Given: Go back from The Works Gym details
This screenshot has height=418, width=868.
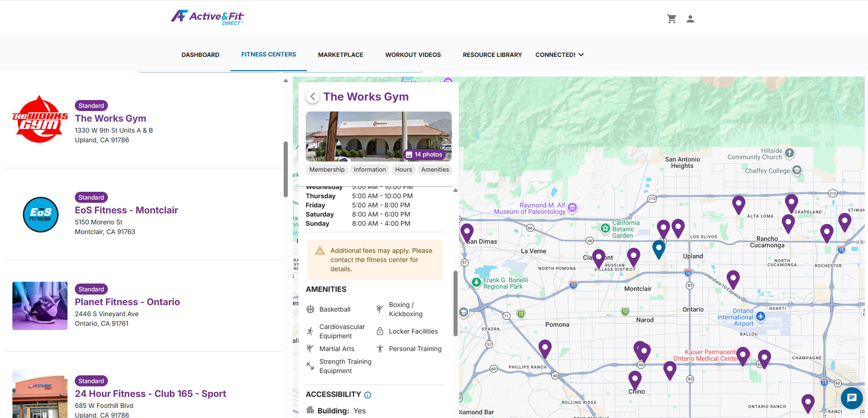Looking at the screenshot, I should 313,96.
